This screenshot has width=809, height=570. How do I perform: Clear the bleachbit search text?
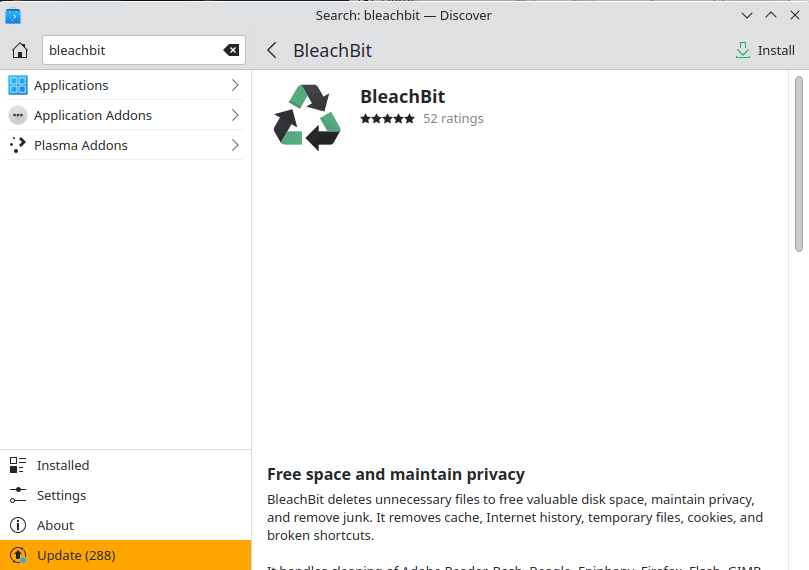[x=231, y=50]
